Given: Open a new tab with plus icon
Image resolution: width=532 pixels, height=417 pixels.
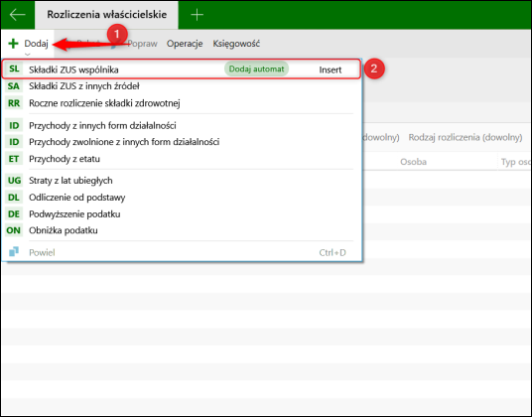Looking at the screenshot, I should pos(197,15).
